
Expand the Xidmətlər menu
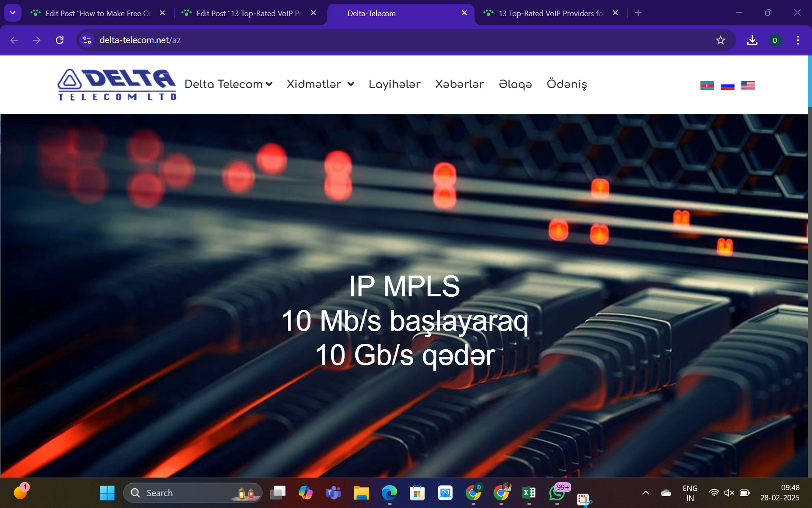(320, 84)
